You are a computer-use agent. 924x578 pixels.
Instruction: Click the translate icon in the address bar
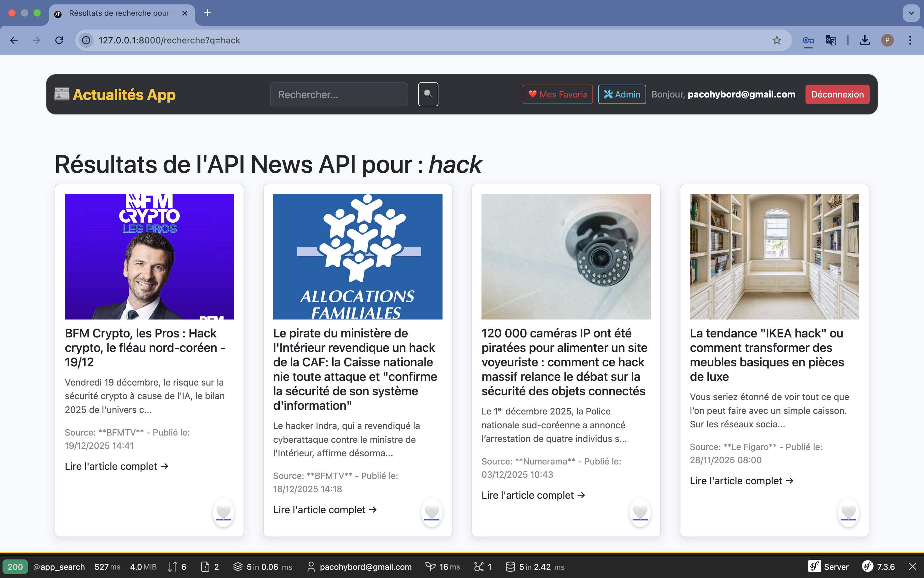point(831,40)
